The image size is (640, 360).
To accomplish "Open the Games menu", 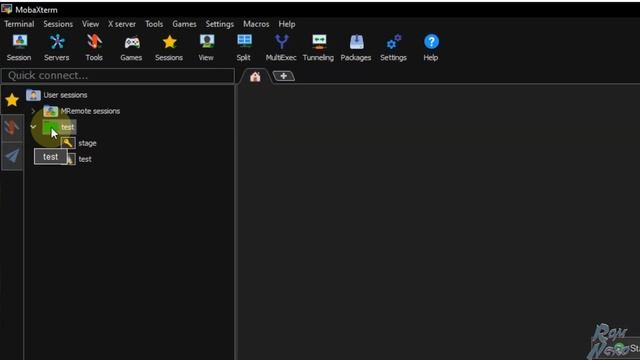I will click(184, 24).
